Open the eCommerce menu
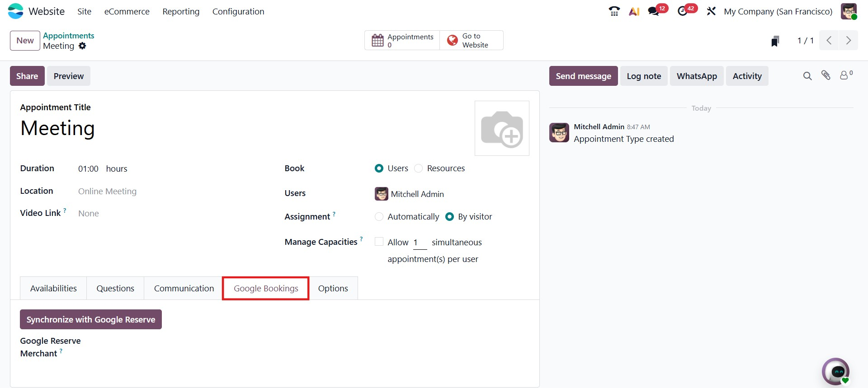Viewport: 868px width, 388px height. pos(127,11)
